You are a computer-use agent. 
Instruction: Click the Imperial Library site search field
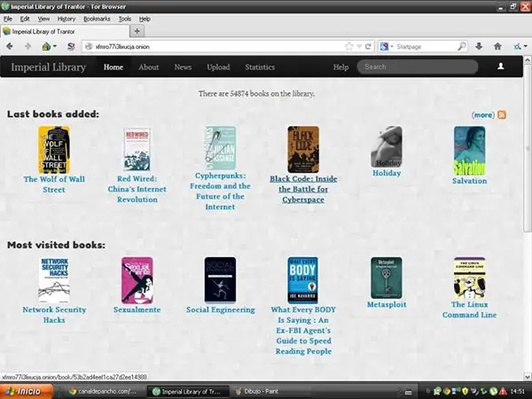[x=418, y=66]
